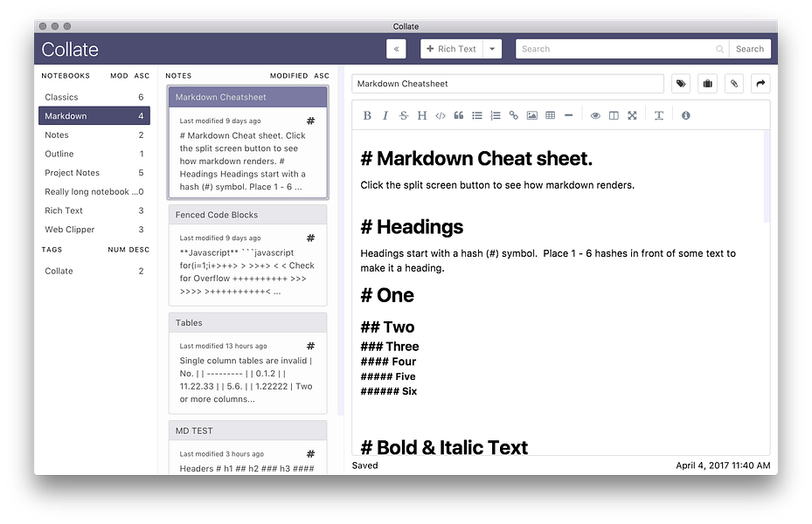This screenshot has height=524, width=812.
Task: Click the text format T icon
Action: coord(659,115)
